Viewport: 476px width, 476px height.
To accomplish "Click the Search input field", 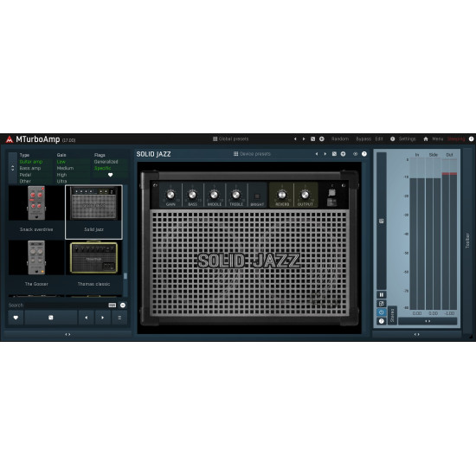I will [57, 306].
